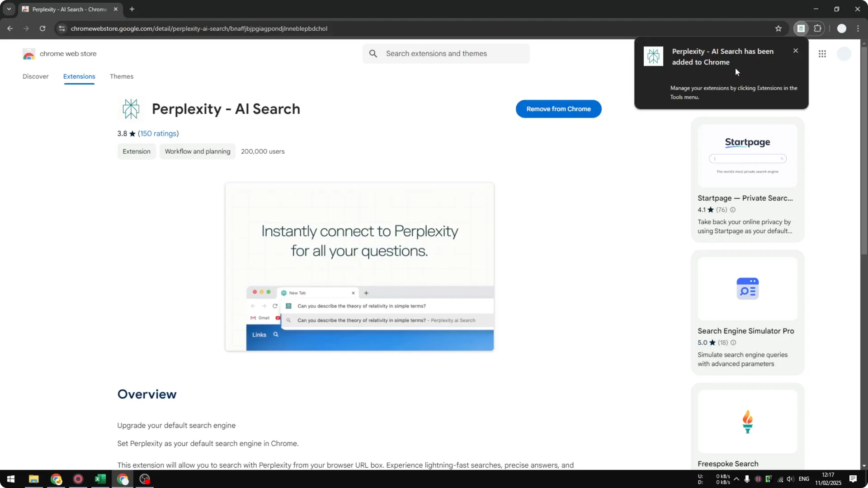The width and height of the screenshot is (868, 488).
Task: Click Remove from Chrome button
Action: point(558,109)
